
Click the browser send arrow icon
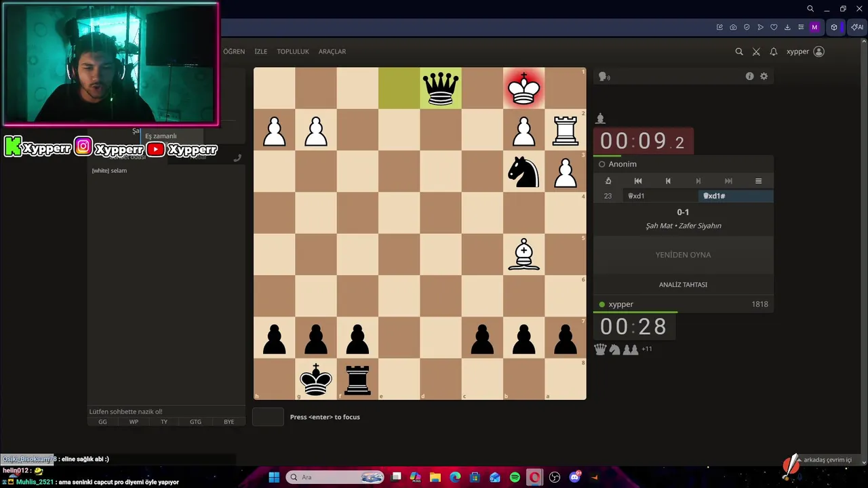760,27
